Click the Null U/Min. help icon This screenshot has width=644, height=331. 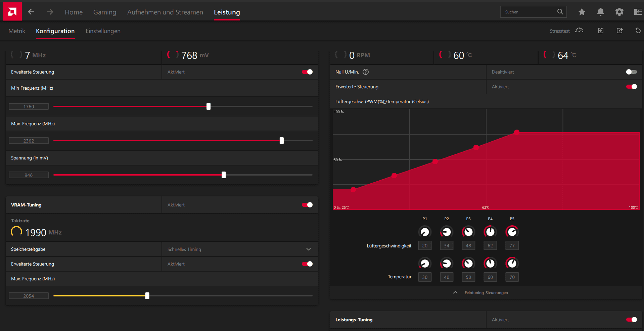[366, 72]
